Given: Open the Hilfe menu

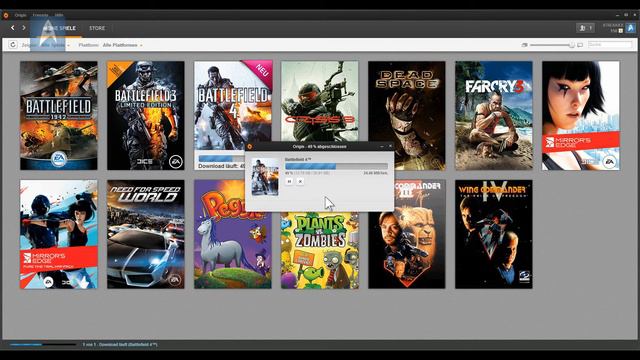Looking at the screenshot, I should click(59, 15).
